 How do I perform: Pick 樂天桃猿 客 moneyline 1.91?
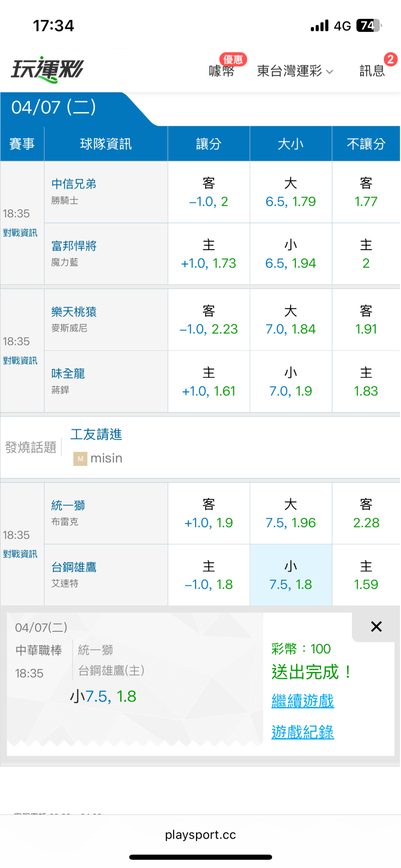coord(366,320)
